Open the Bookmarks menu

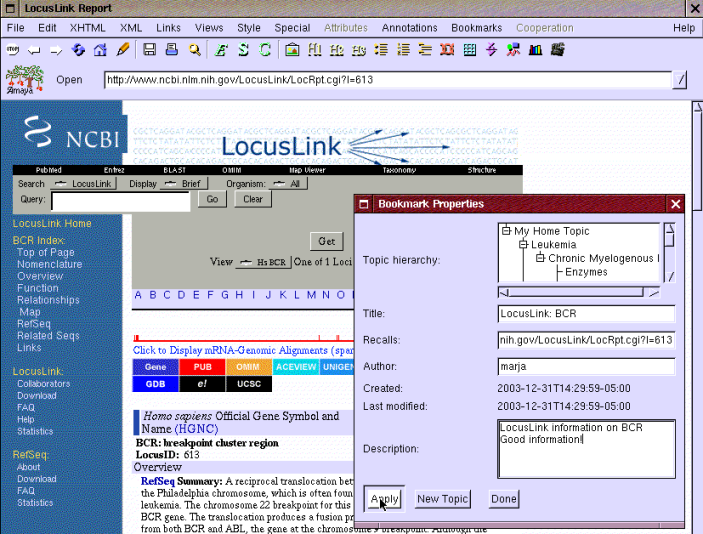coord(476,28)
